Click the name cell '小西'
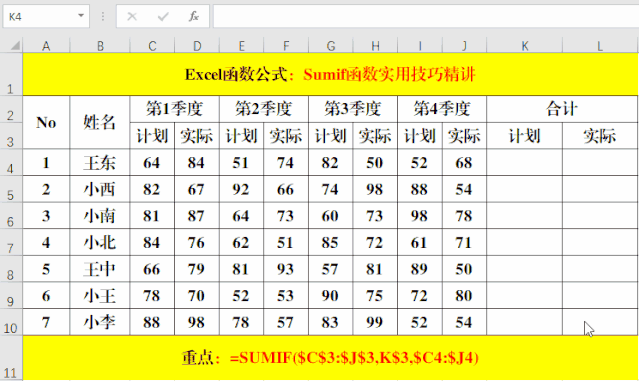Image resolution: width=639 pixels, height=381 pixels. click(100, 189)
